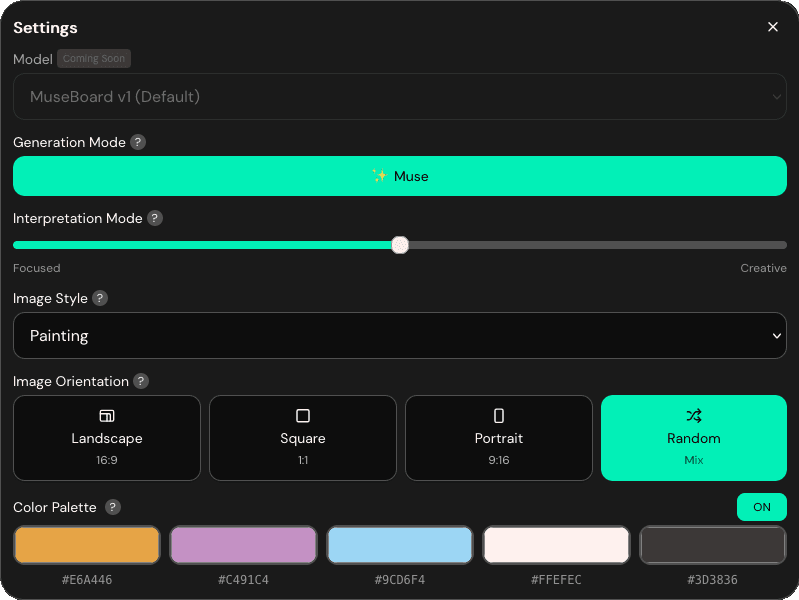Click the help icon beside Color Palette
The width and height of the screenshot is (799, 600).
click(113, 507)
